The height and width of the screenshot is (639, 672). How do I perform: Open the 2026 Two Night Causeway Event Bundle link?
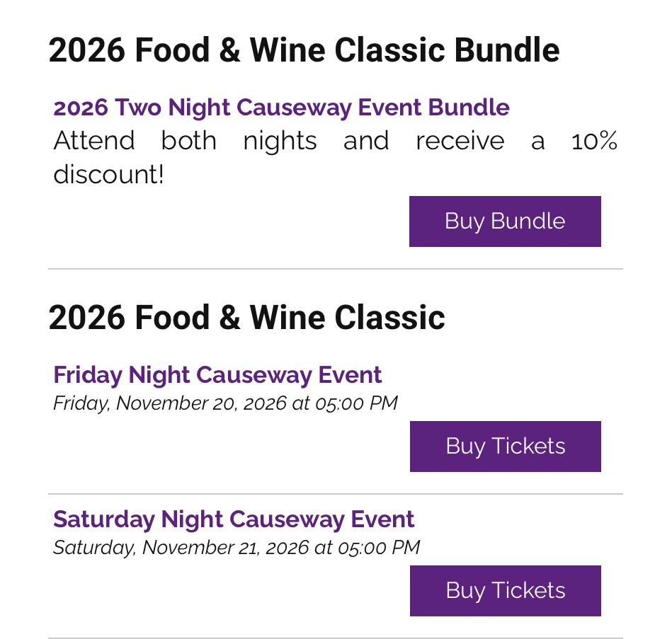[281, 108]
